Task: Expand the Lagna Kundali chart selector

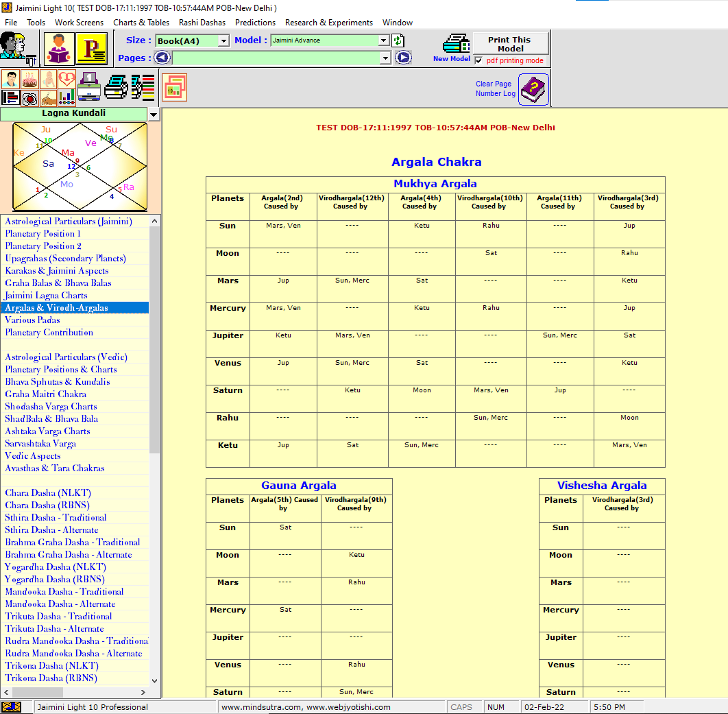Action: coord(154,114)
